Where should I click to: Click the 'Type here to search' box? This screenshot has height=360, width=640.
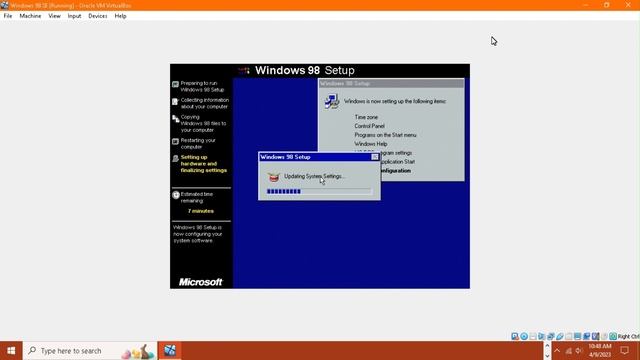(x=90, y=351)
